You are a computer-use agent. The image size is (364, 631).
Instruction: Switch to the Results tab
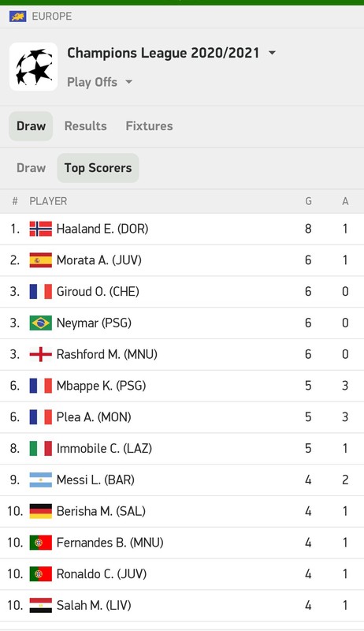(86, 126)
